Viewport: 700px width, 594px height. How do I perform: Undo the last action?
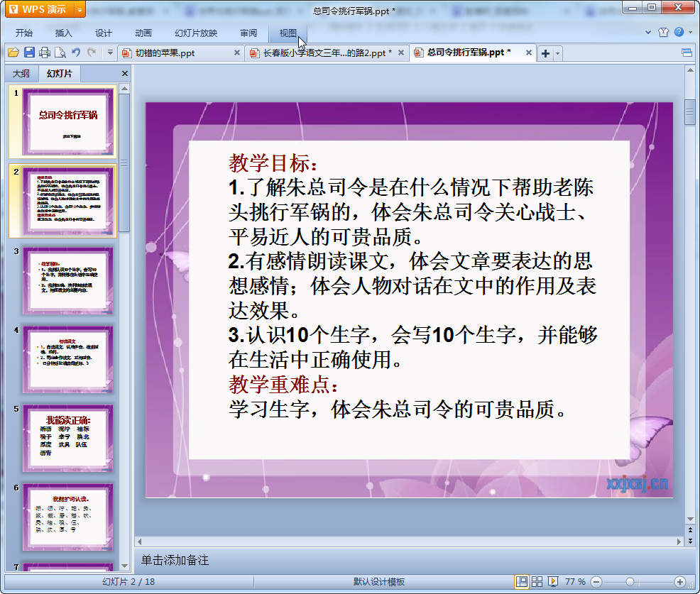tap(76, 53)
